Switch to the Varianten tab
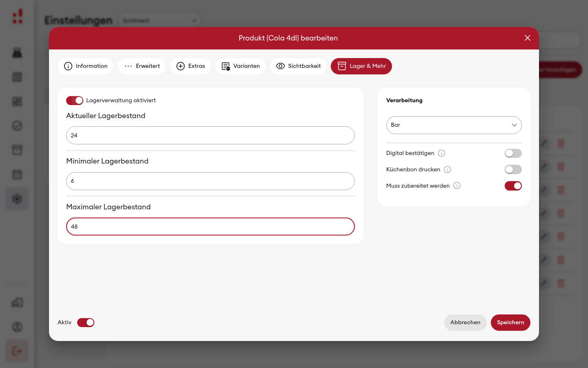Viewport: 588px width, 368px height. pos(241,66)
